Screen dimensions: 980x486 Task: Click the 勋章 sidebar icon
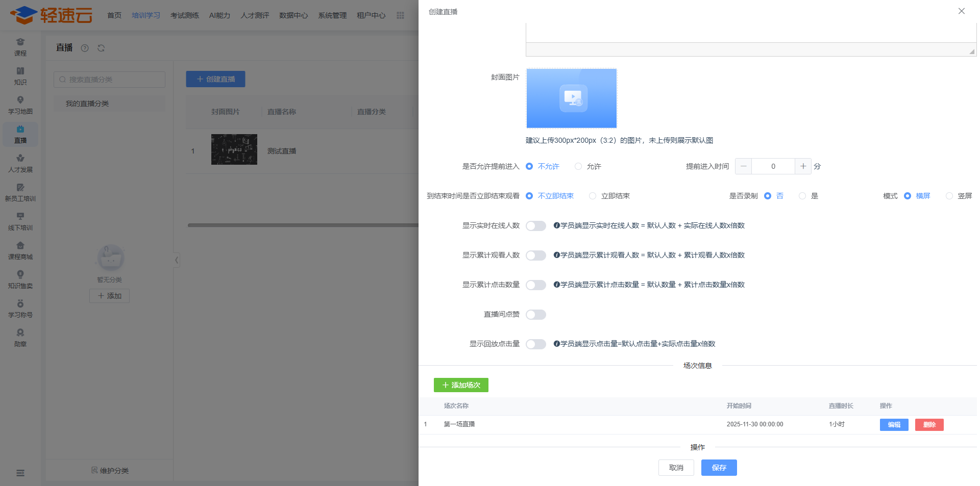tap(20, 338)
